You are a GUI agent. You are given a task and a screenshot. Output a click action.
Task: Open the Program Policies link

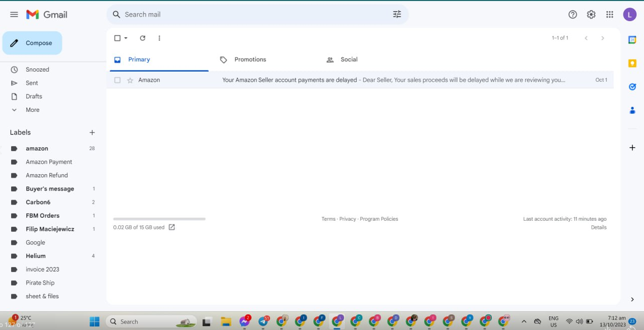coord(379,219)
